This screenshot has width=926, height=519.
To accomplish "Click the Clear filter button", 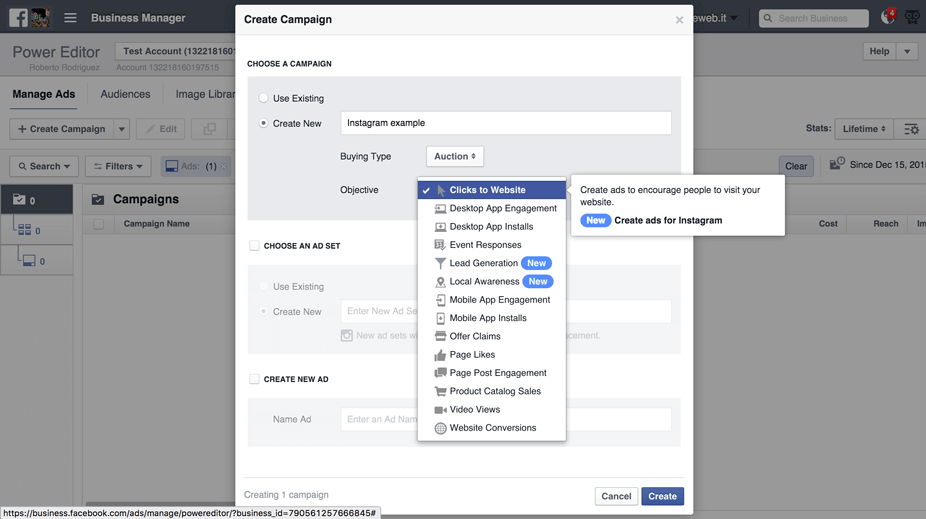I will pyautogui.click(x=796, y=167).
